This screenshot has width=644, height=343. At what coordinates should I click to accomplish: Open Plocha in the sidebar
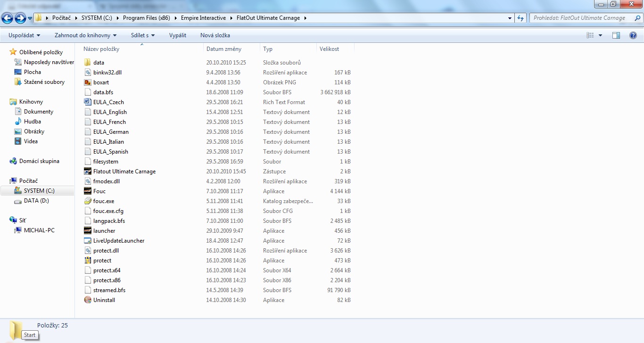[33, 72]
